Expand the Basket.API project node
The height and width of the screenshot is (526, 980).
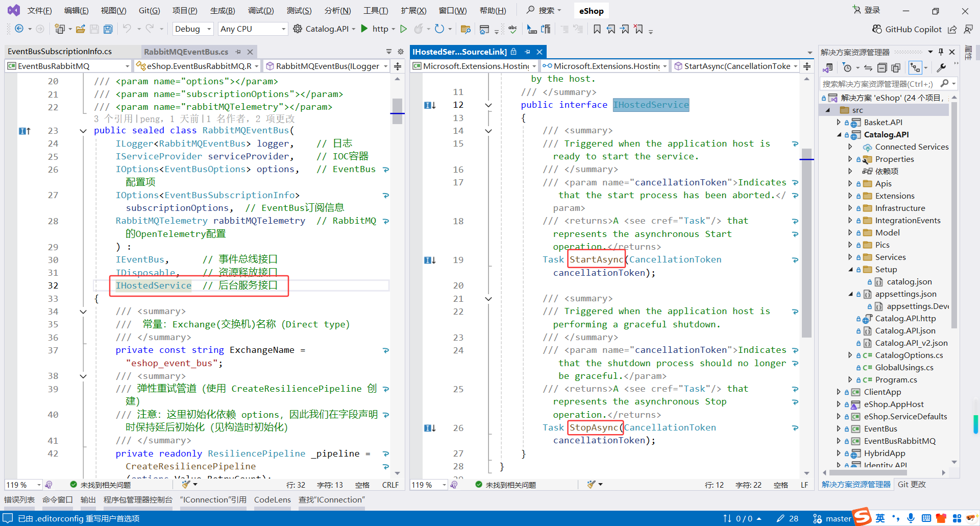click(x=839, y=122)
